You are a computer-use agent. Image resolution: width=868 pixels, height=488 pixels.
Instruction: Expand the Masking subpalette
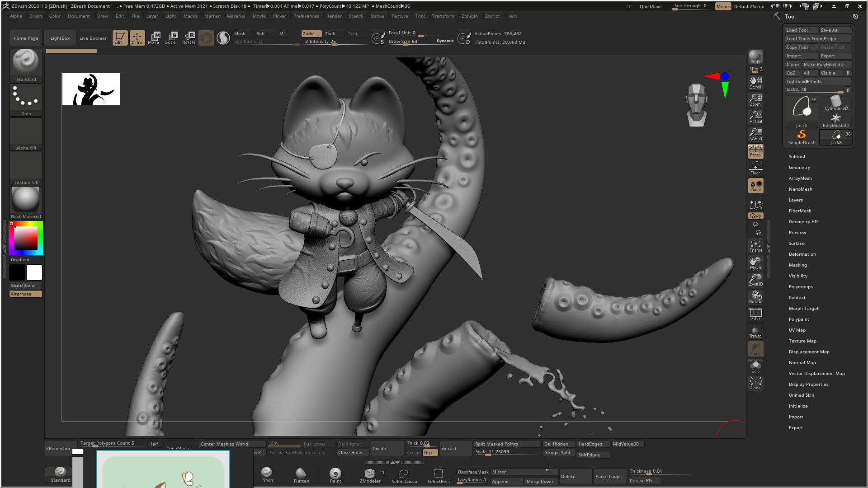(x=797, y=265)
